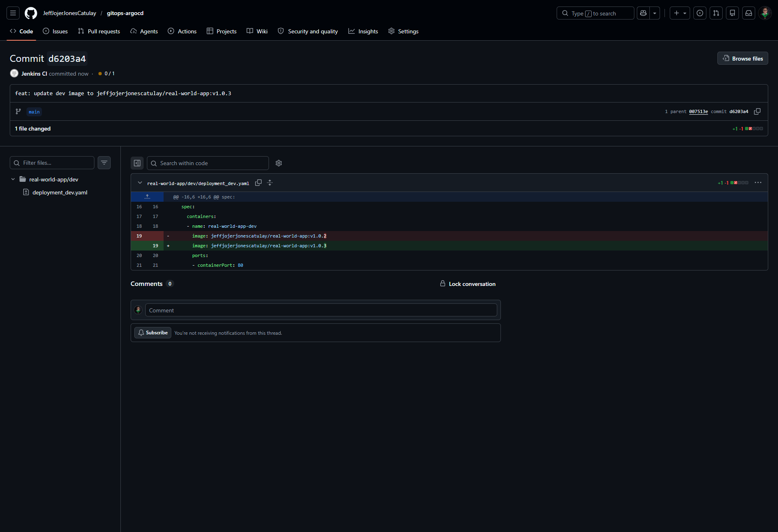Image resolution: width=778 pixels, height=532 pixels.
Task: Click the git branch icon beside main
Action: pyautogui.click(x=18, y=111)
